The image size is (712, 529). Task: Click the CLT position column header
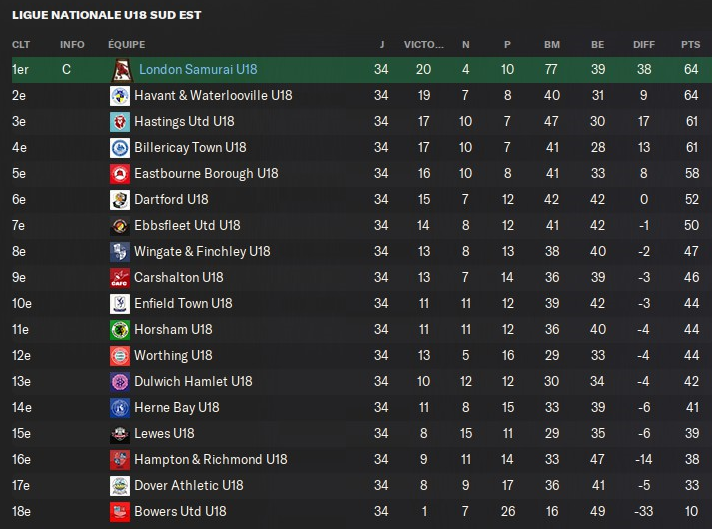(21, 44)
